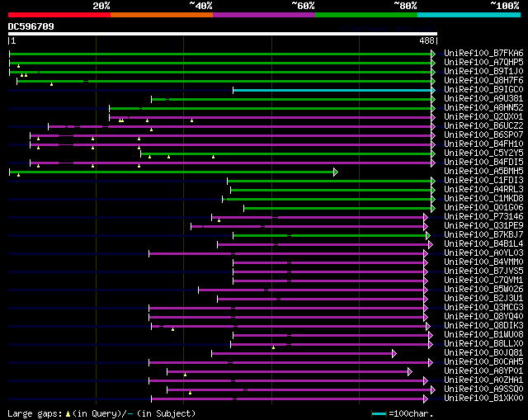528x420 pixels.
Task: Select the UniRef100_A0YL03 label
Action: pos(483,253)
